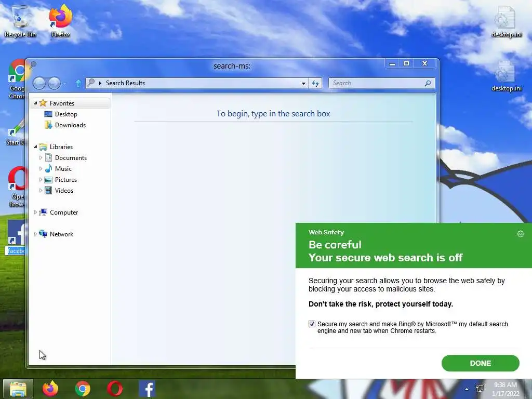532x399 pixels.
Task: Click the magnifier icon in Search box
Action: pyautogui.click(x=428, y=83)
